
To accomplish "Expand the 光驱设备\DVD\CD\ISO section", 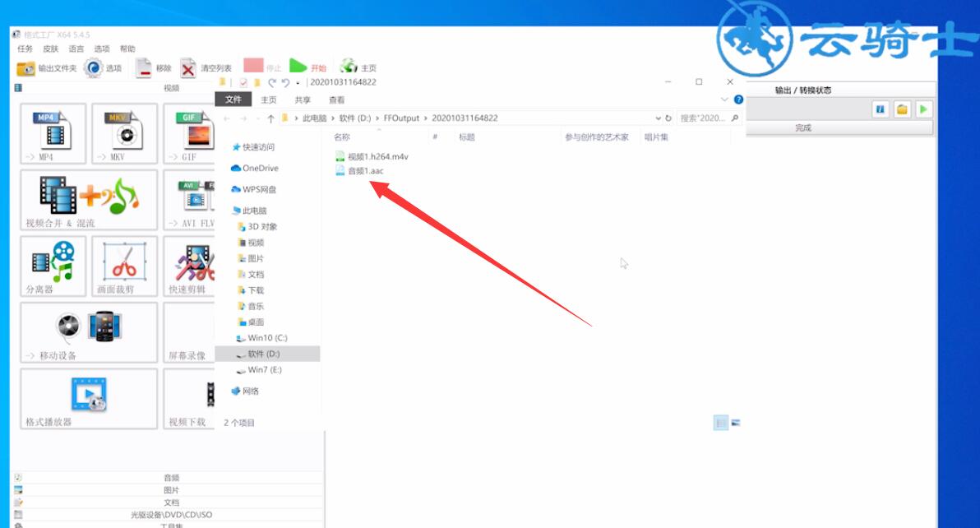I will [x=168, y=515].
